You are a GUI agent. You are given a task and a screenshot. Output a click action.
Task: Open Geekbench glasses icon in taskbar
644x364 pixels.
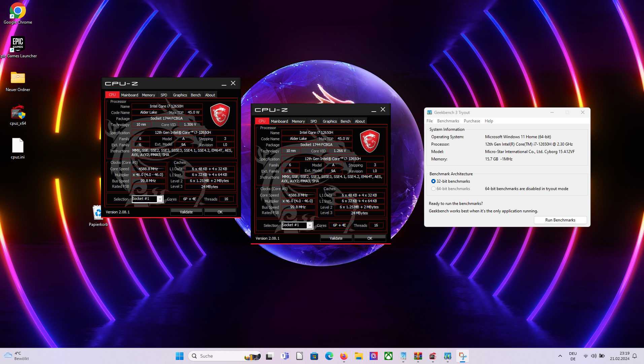tap(448, 356)
